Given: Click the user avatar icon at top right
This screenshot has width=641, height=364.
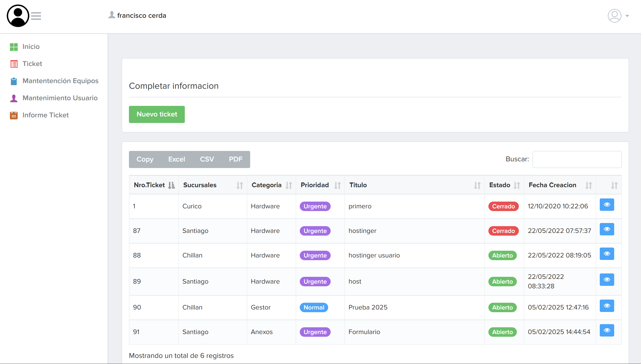Looking at the screenshot, I should coord(614,16).
